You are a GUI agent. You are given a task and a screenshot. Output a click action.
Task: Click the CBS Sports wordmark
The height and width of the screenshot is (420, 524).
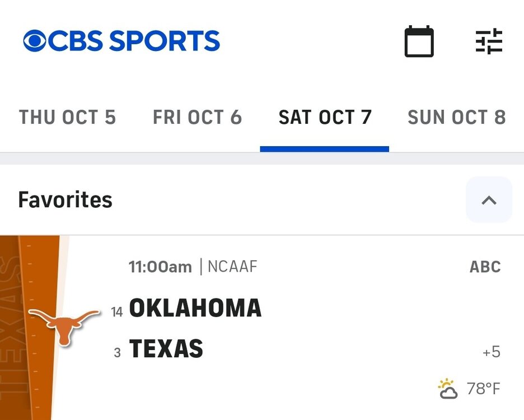[x=134, y=40]
